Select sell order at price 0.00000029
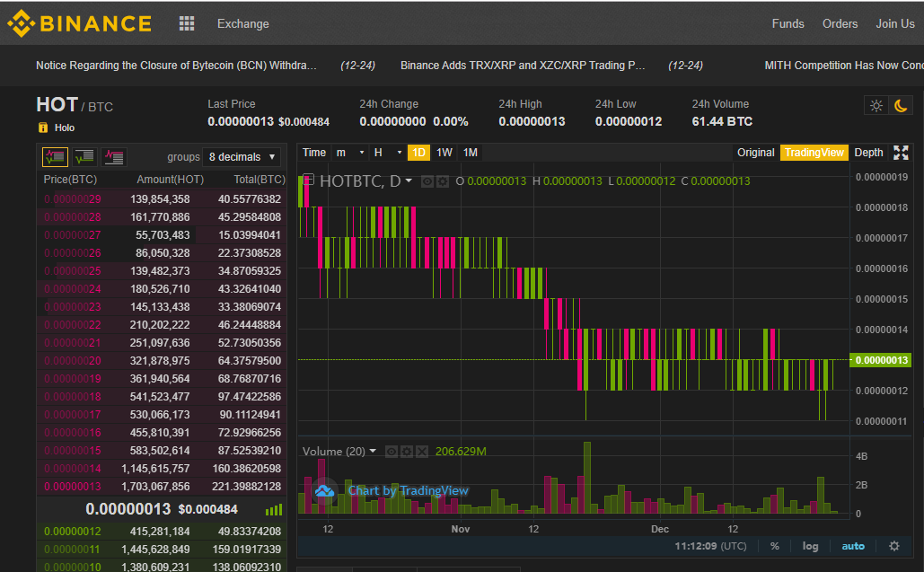This screenshot has height=572, width=924. 162,199
